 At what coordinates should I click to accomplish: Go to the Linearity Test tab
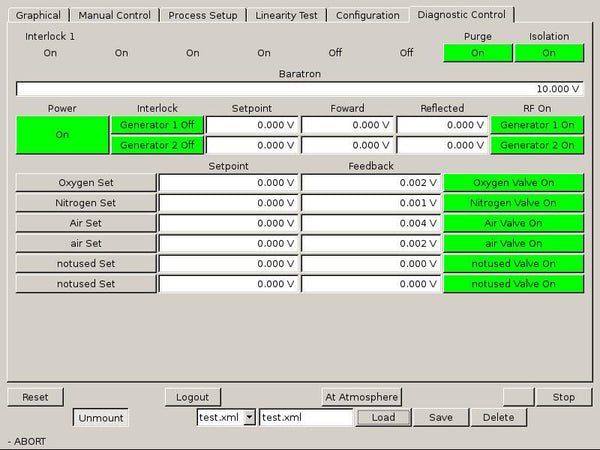[x=287, y=16]
